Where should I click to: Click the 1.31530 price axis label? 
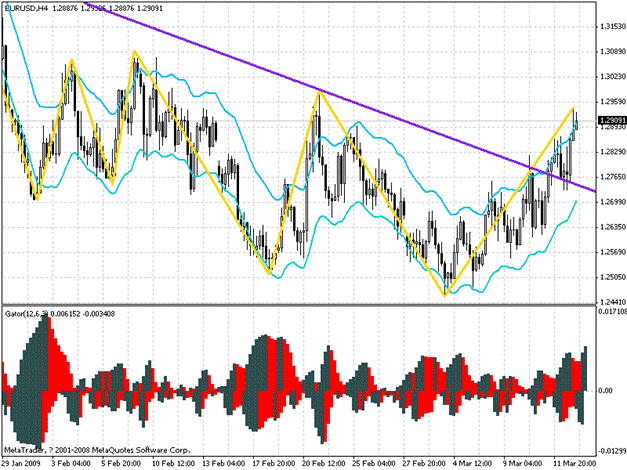pyautogui.click(x=612, y=26)
